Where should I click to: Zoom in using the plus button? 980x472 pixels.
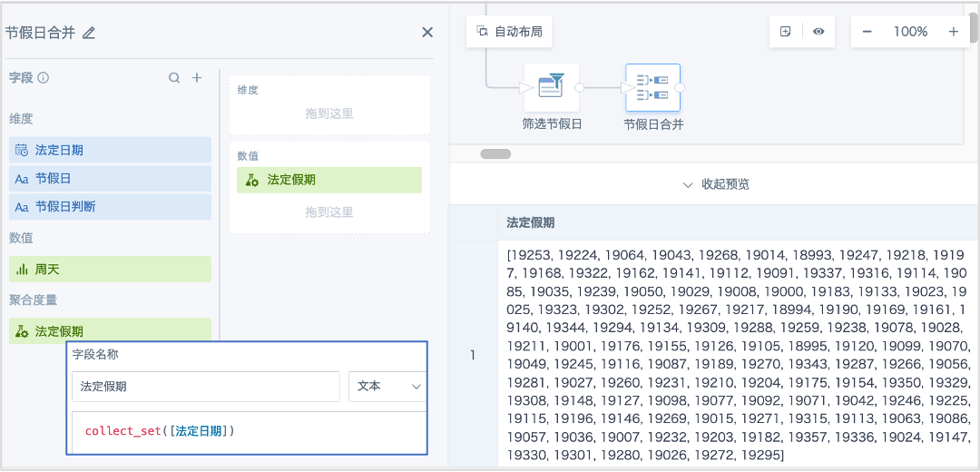click(954, 31)
